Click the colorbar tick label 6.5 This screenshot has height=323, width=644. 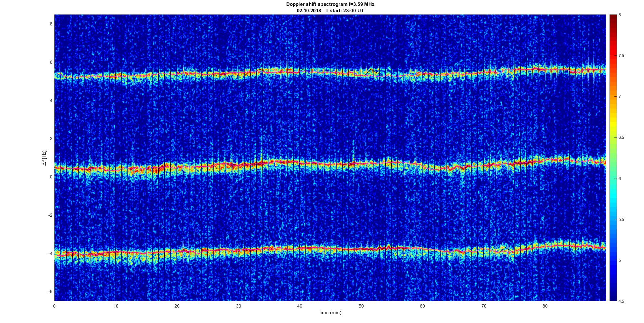pos(621,138)
